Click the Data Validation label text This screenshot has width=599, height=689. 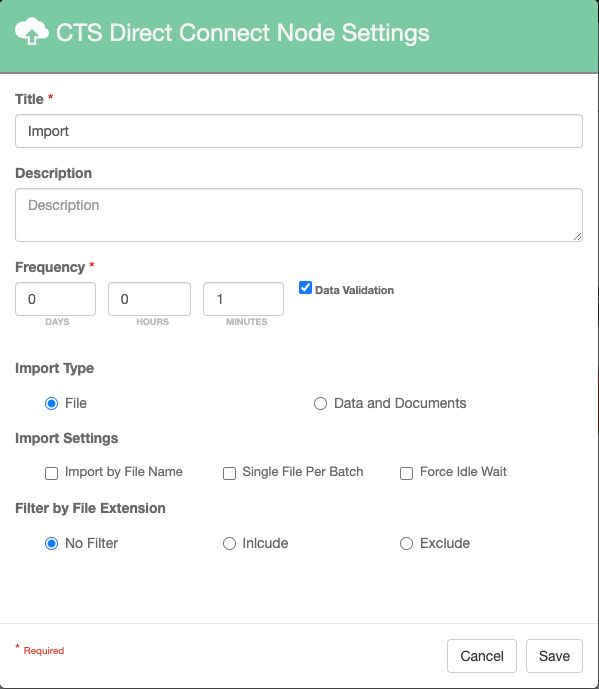point(354,290)
